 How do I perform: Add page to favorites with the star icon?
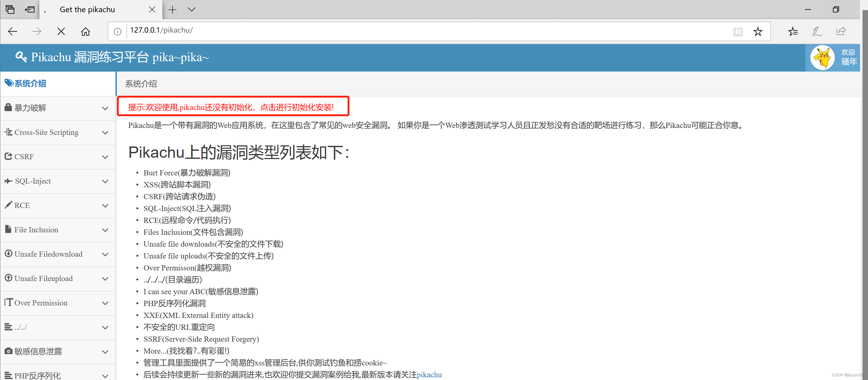pos(758,32)
